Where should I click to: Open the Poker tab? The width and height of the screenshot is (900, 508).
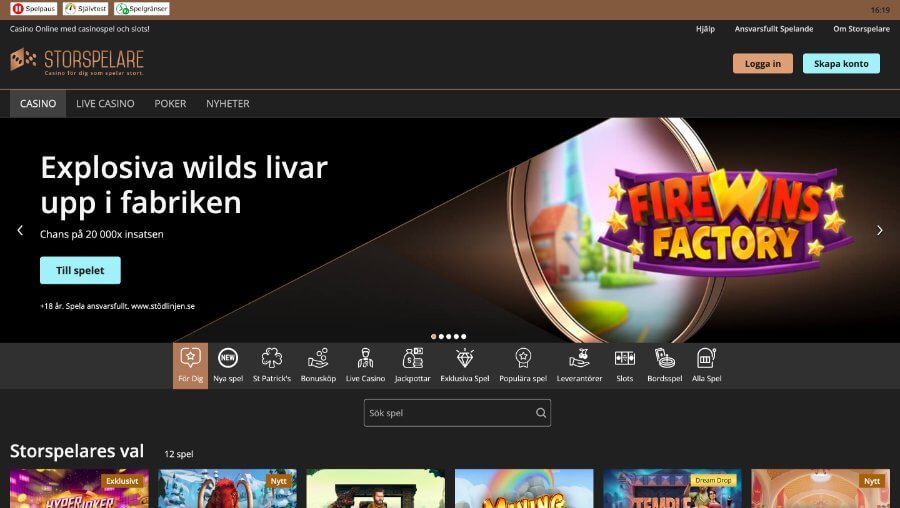(170, 103)
